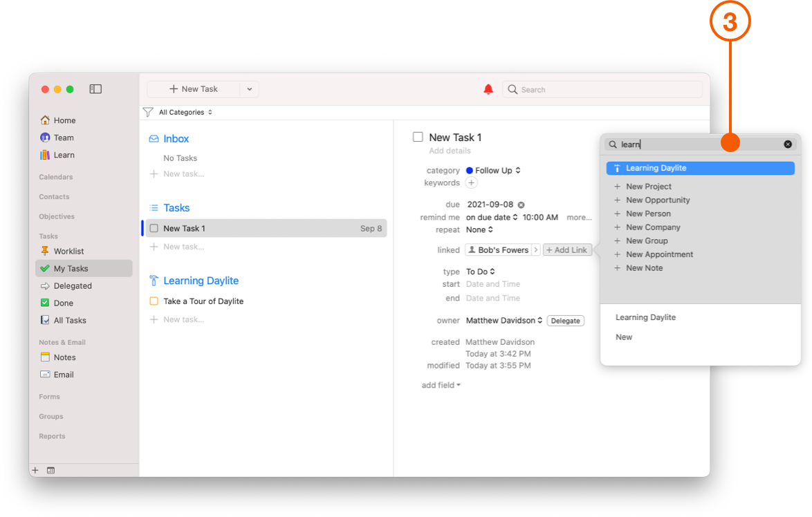Click New task... under Tasks

(183, 247)
